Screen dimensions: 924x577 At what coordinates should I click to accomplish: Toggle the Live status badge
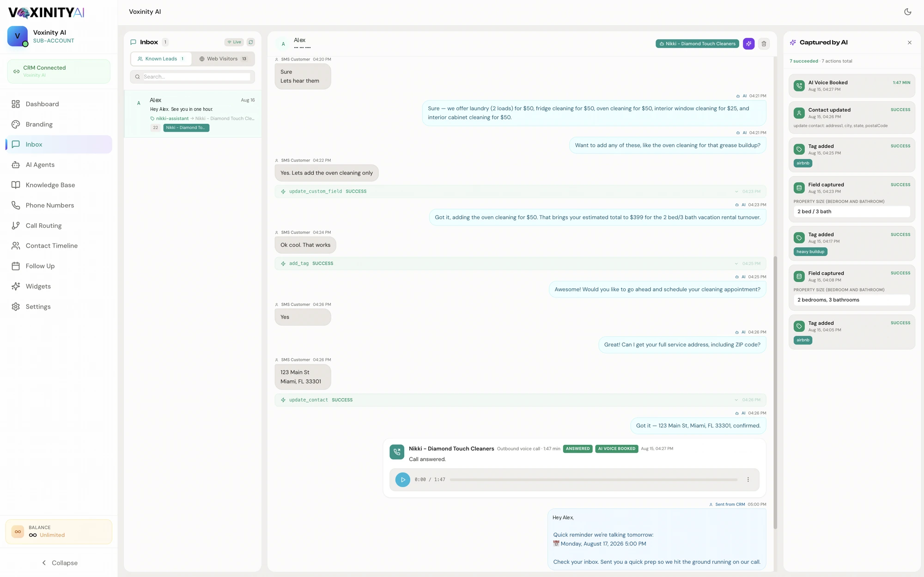coord(234,42)
